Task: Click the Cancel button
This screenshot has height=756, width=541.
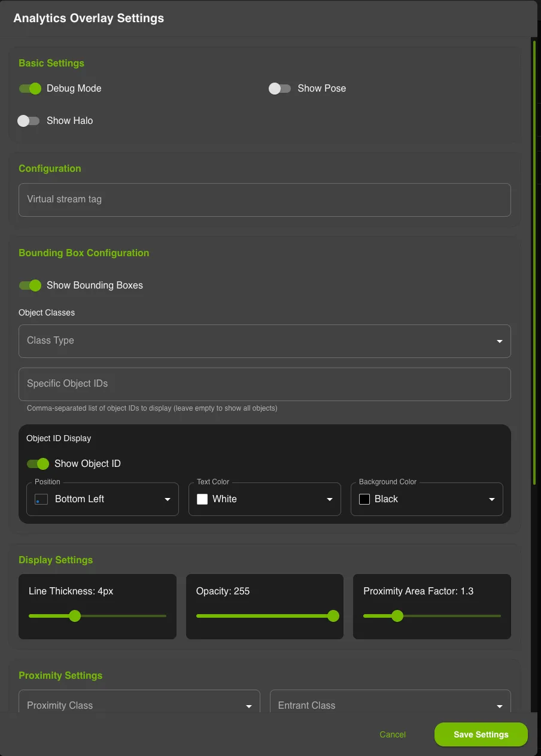Action: 393,734
